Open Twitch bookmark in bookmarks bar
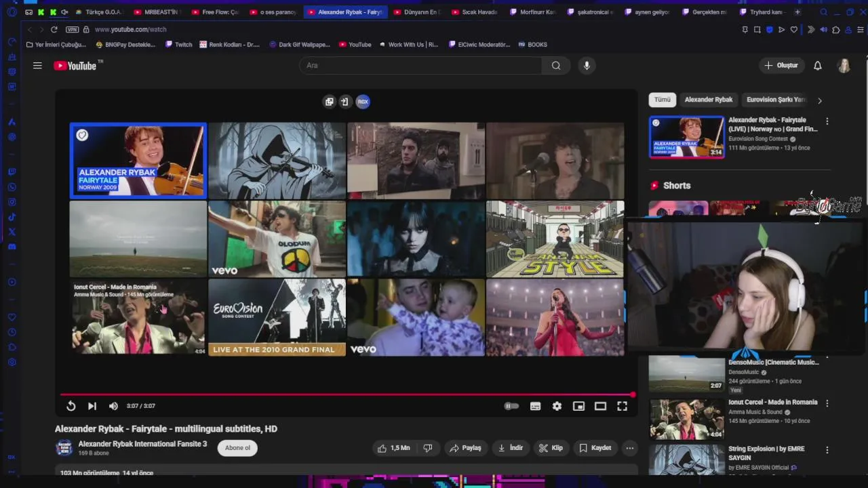 (x=178, y=45)
